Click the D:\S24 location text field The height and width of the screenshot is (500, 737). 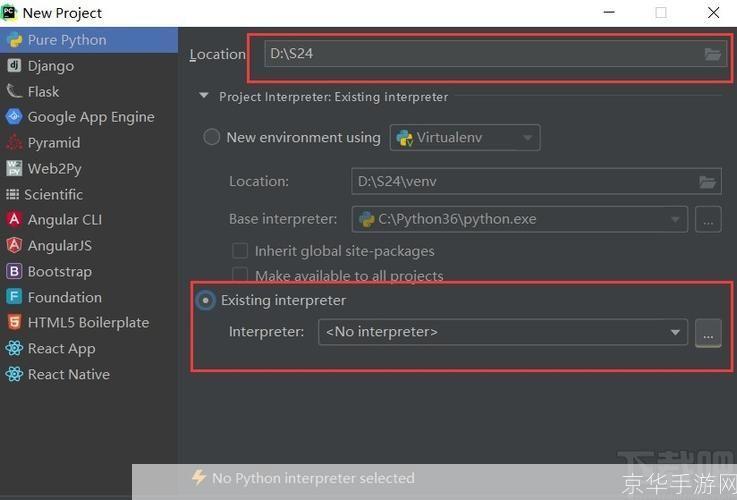[480, 54]
